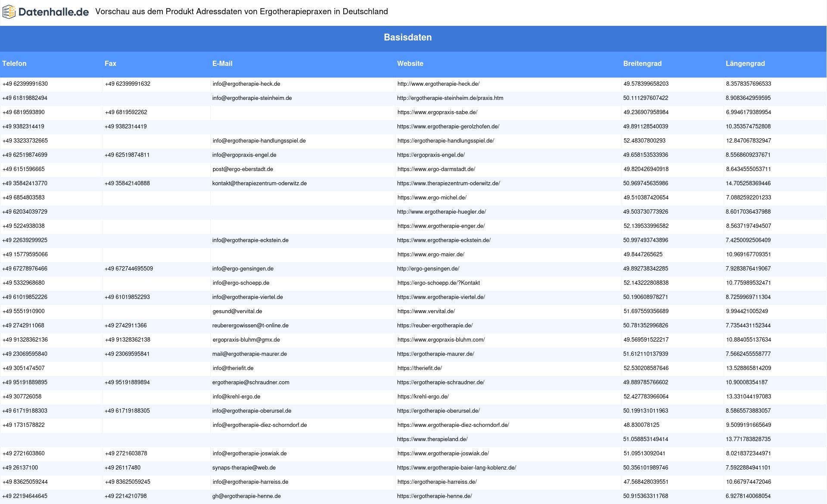
Task: Select fax number +49 2721603878
Action: [x=126, y=454]
